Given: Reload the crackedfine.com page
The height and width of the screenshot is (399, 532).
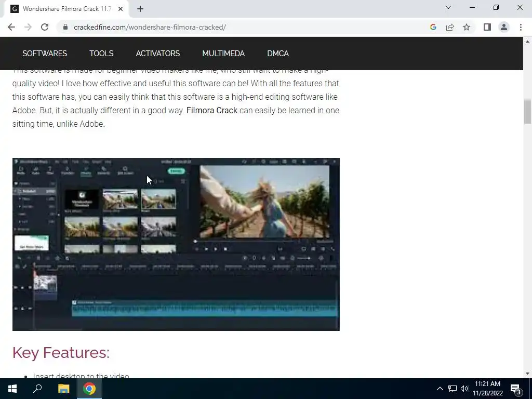Looking at the screenshot, I should pyautogui.click(x=45, y=27).
